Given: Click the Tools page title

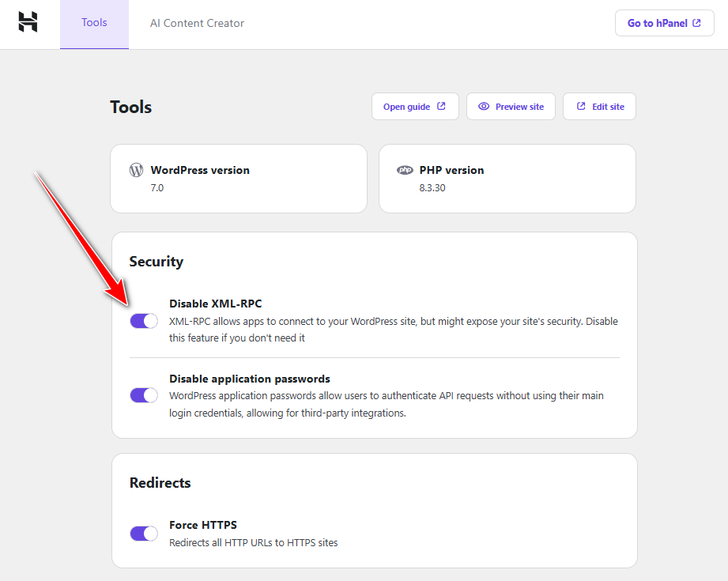Looking at the screenshot, I should click(131, 107).
